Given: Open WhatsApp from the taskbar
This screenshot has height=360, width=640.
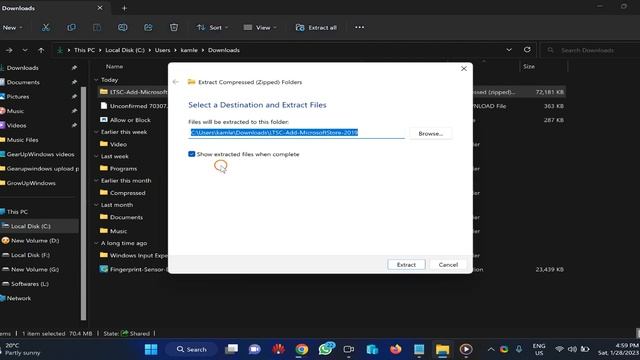Looking at the screenshot, I should [x=325, y=349].
